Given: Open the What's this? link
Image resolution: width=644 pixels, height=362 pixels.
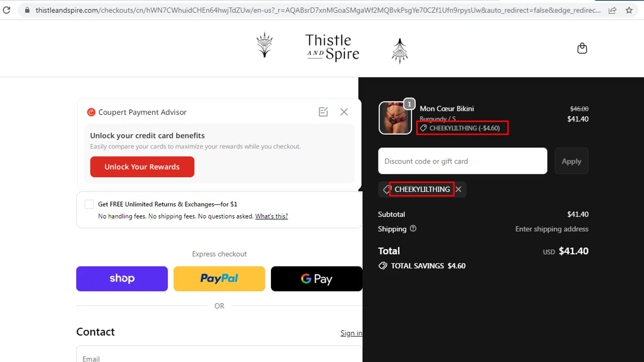Looking at the screenshot, I should tap(271, 216).
